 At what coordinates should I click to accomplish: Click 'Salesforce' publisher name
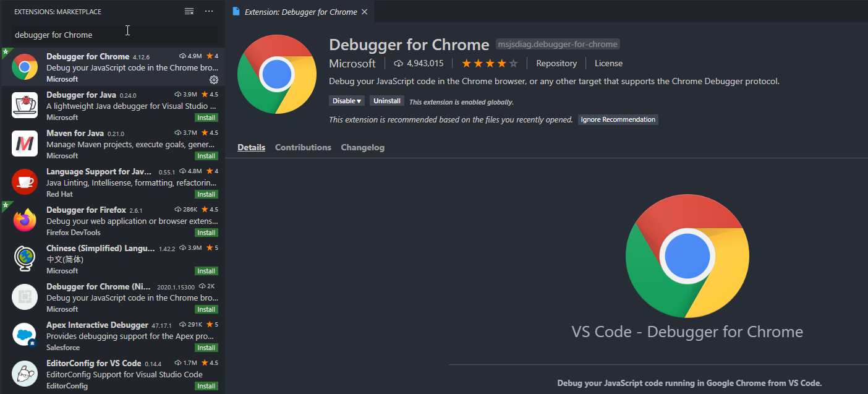click(64, 348)
